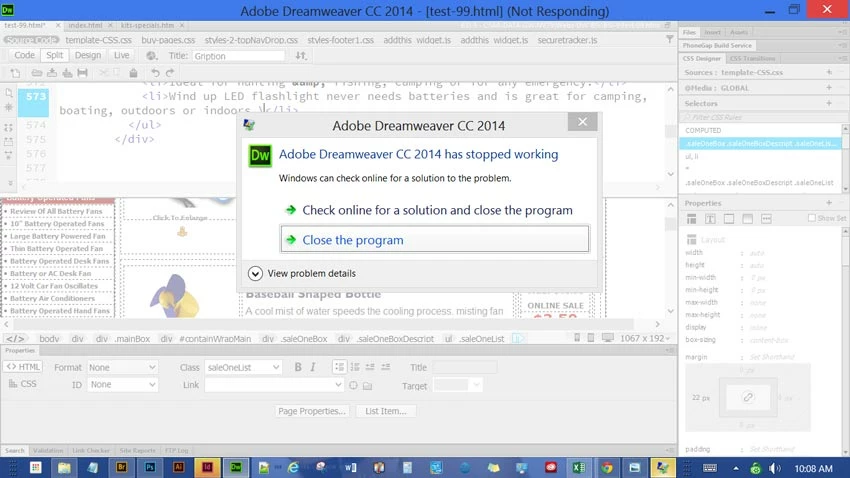
Task: Open the ID dropdown showing None
Action: [122, 384]
